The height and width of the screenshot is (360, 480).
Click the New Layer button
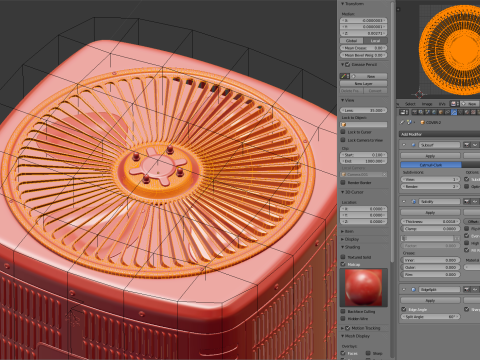pos(364,84)
